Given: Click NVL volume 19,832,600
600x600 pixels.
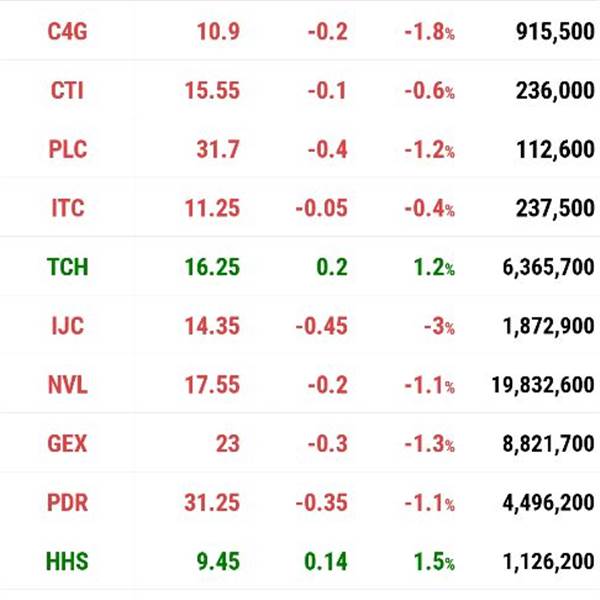Looking at the screenshot, I should click(543, 385).
